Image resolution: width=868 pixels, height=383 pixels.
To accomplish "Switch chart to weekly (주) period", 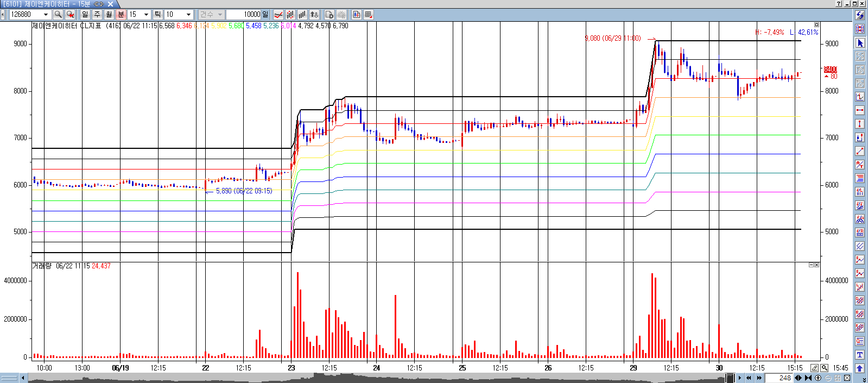I will [x=97, y=15].
